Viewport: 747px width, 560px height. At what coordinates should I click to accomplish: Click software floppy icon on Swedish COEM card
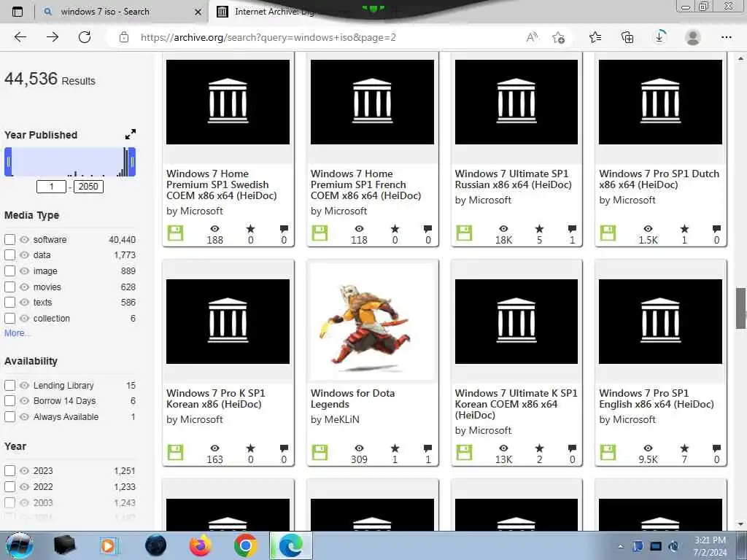click(x=175, y=233)
